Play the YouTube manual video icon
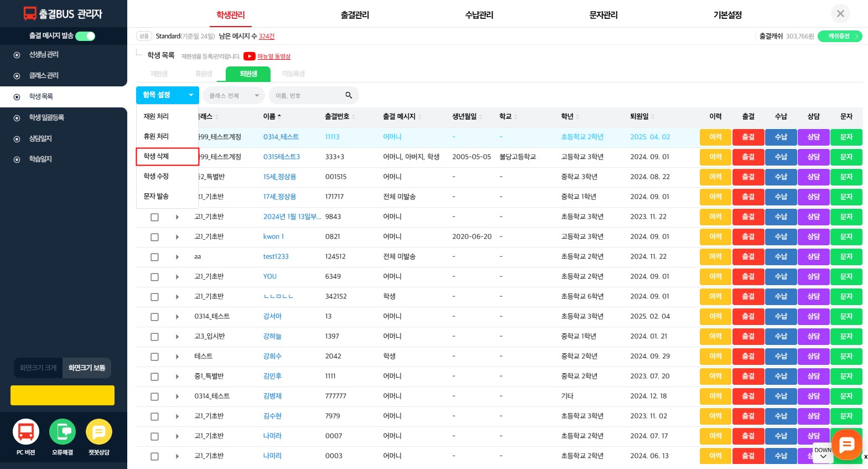This screenshot has width=868, height=469. pyautogui.click(x=250, y=56)
